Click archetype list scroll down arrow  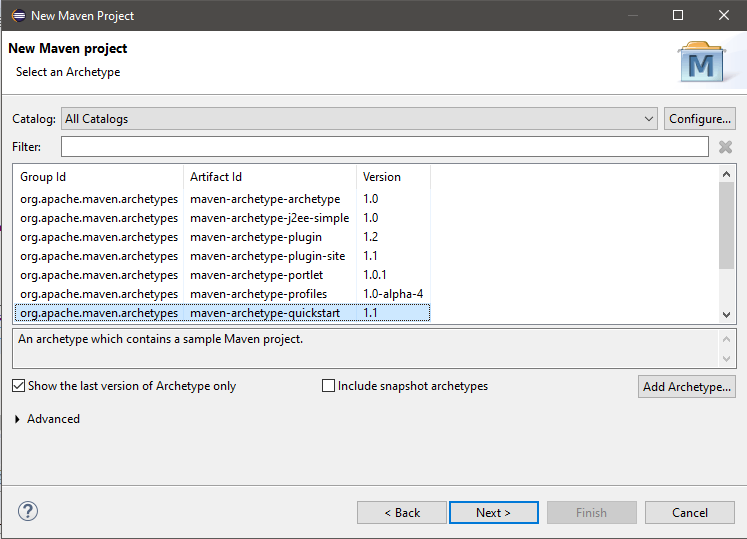[726, 315]
